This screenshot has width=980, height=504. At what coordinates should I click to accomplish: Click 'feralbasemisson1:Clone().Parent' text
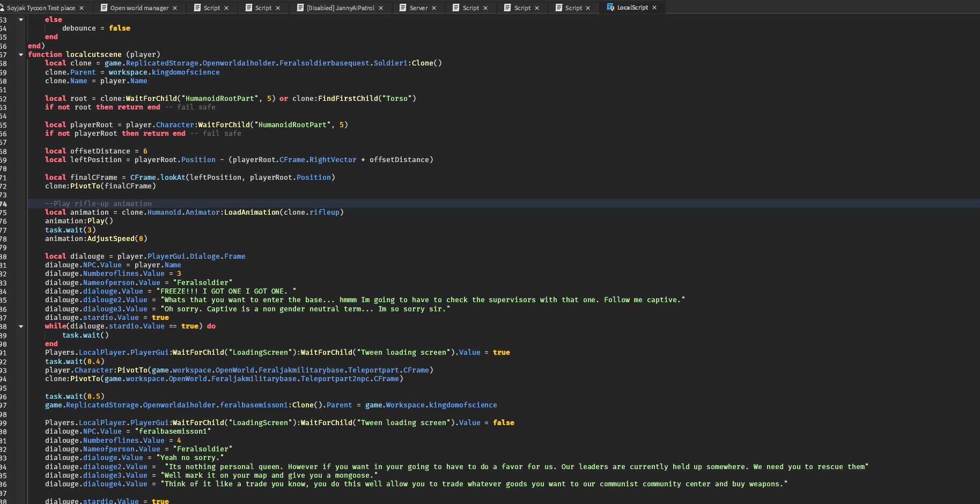coord(286,405)
